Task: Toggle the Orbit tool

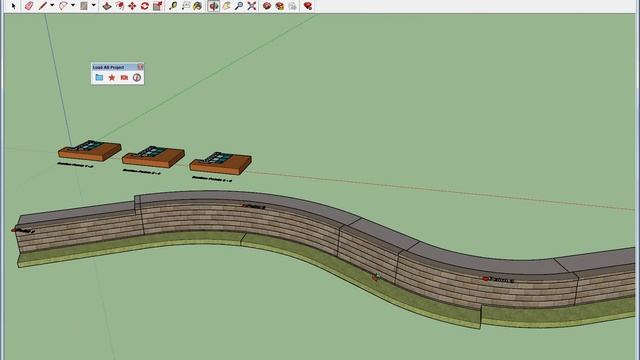Action: [x=213, y=6]
